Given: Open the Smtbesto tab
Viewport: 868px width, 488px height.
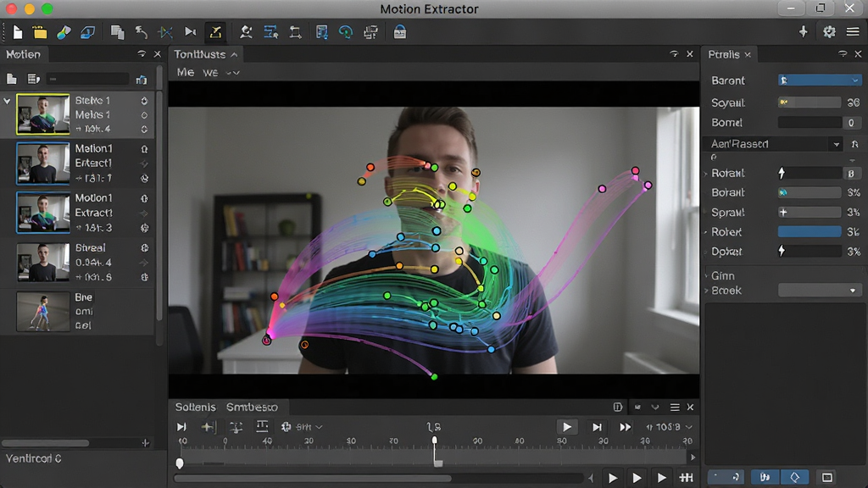Looking at the screenshot, I should [x=252, y=408].
